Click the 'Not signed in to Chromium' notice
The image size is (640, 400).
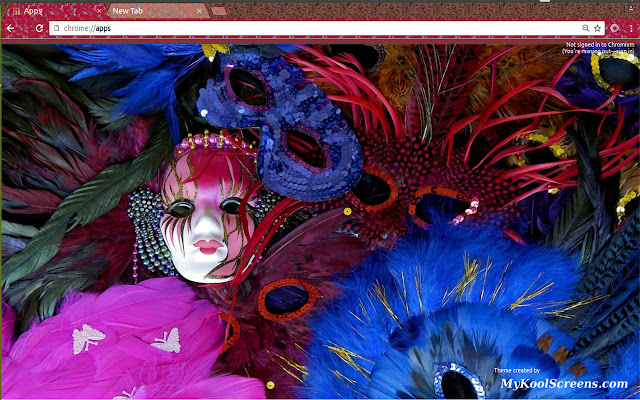pyautogui.click(x=599, y=44)
